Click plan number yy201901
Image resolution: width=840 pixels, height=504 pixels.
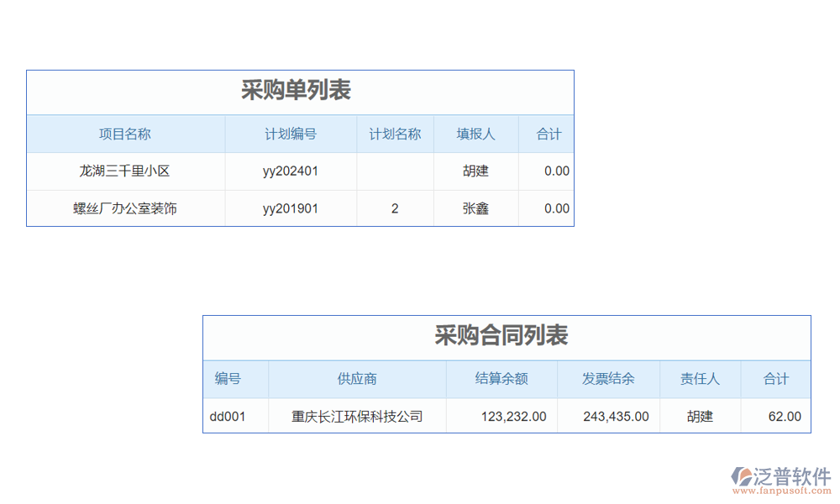(x=291, y=208)
